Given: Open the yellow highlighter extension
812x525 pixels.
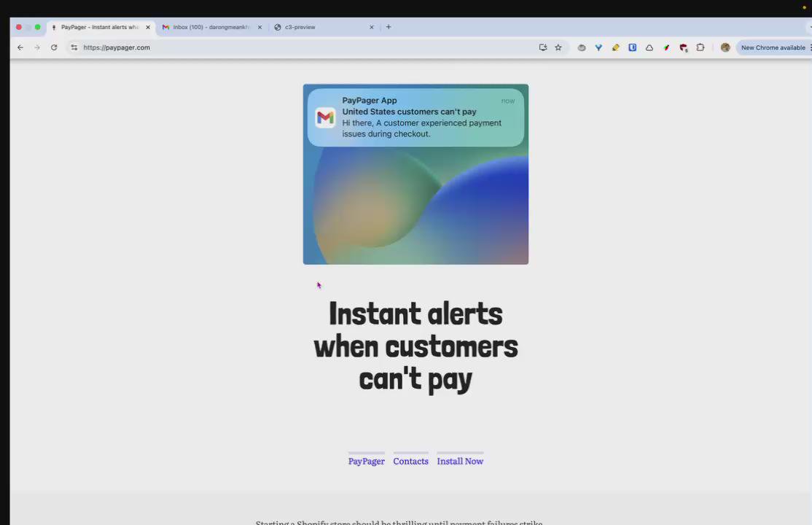Looking at the screenshot, I should click(616, 47).
